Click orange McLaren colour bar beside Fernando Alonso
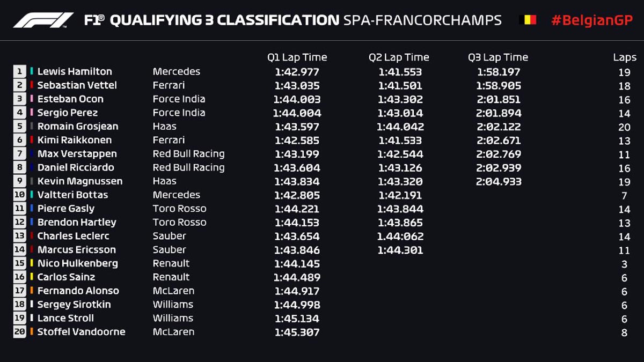644x362 pixels. (x=32, y=291)
